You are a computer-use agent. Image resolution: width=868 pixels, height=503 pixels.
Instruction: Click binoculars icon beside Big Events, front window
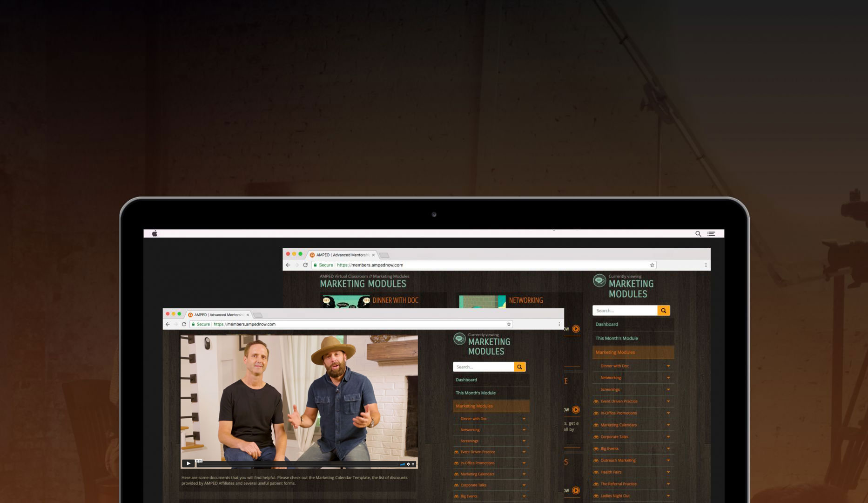tap(456, 496)
